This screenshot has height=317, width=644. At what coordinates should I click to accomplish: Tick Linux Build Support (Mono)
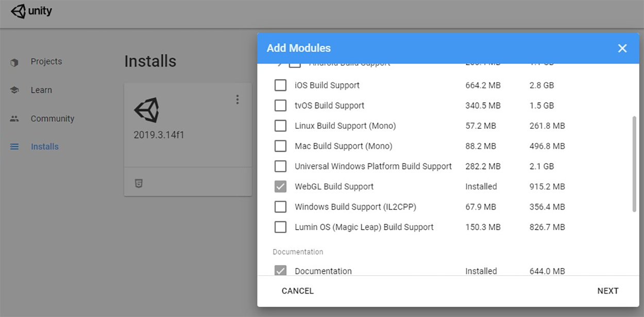[280, 126]
